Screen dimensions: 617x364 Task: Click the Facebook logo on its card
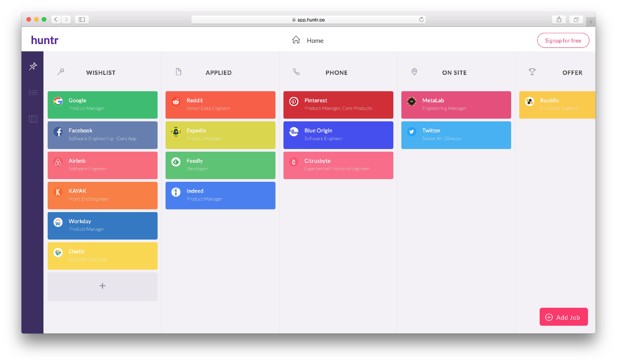(x=58, y=132)
